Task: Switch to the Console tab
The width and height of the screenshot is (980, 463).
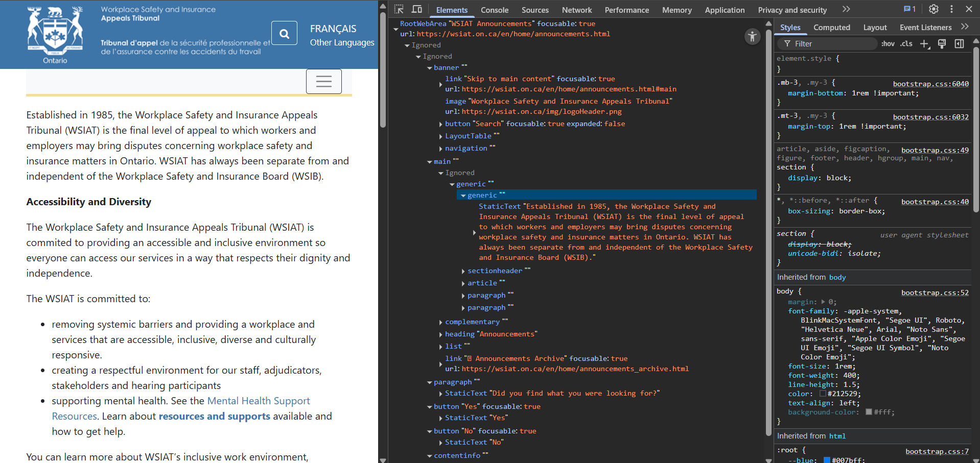Action: [494, 10]
